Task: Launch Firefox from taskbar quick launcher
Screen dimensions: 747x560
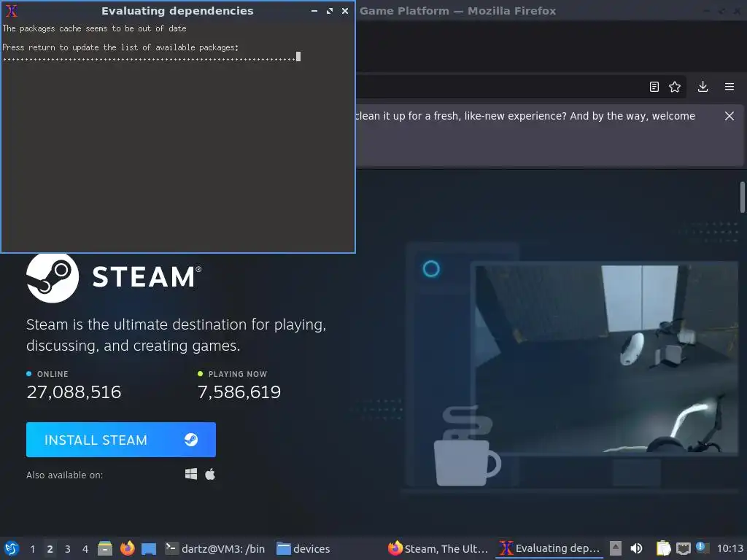Action: click(127, 548)
